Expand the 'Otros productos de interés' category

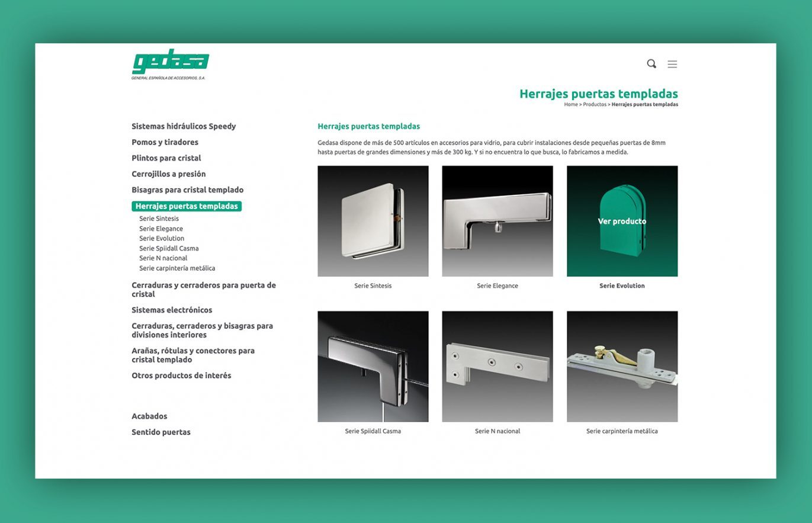pyautogui.click(x=181, y=375)
